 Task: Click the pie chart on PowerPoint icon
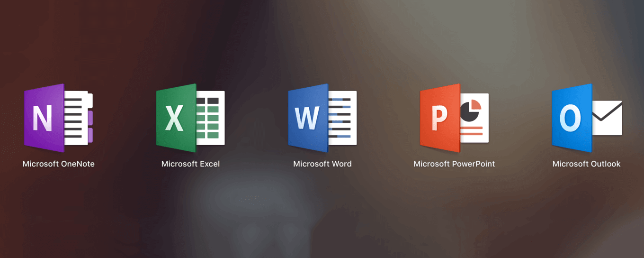click(470, 112)
